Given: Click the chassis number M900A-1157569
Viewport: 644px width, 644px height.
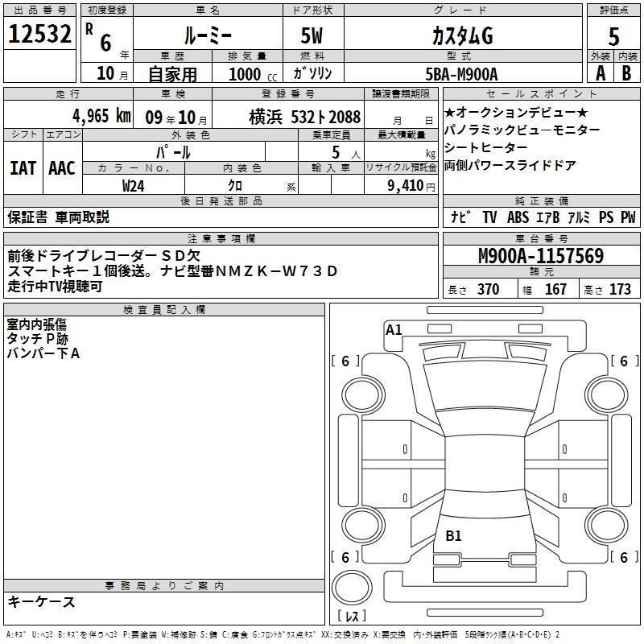Looking at the screenshot, I should click(x=540, y=256).
